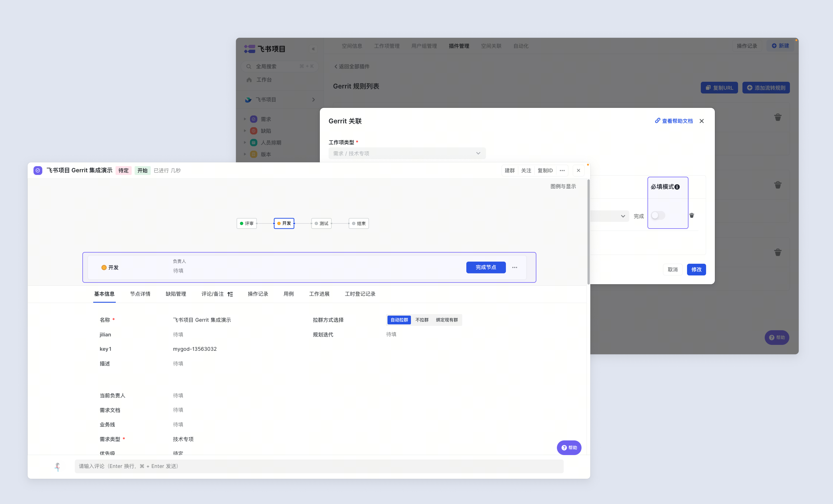Image resolution: width=833 pixels, height=504 pixels.
Task: Collapse the sidebar with double-chevron icon
Action: pyautogui.click(x=313, y=49)
